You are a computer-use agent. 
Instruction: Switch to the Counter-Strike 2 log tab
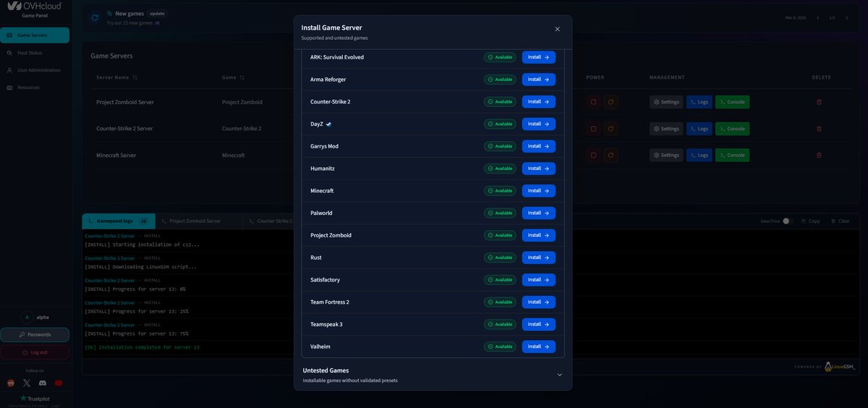pos(269,221)
